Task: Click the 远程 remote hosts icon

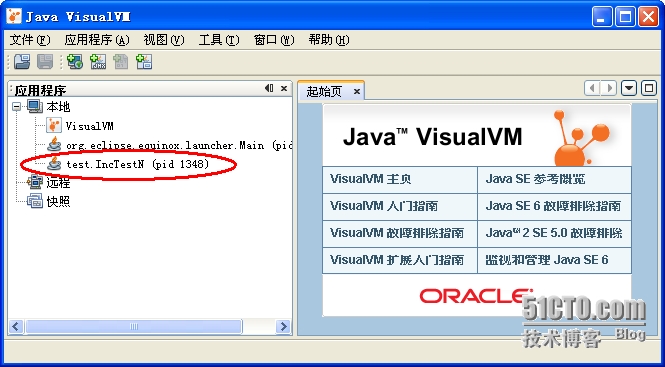Action: (x=35, y=182)
